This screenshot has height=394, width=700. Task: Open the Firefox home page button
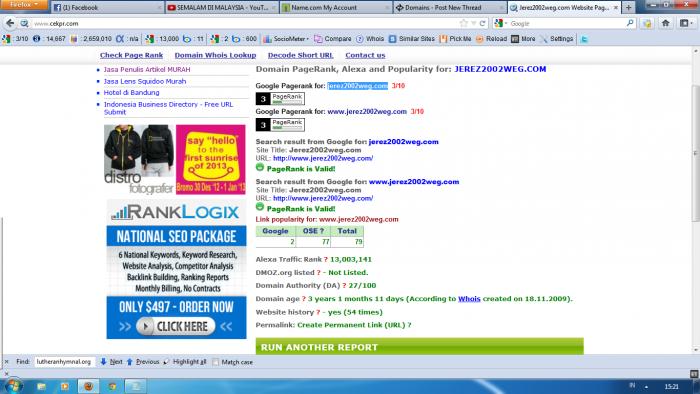[x=666, y=23]
